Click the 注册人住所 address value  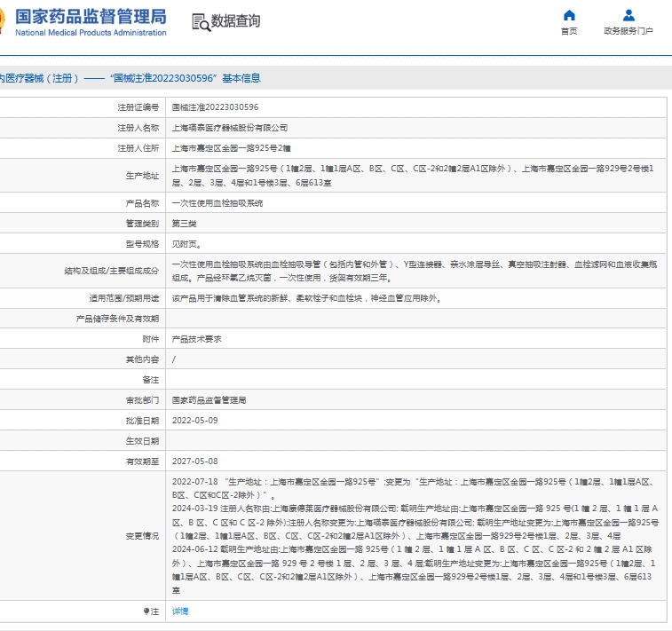coord(232,148)
